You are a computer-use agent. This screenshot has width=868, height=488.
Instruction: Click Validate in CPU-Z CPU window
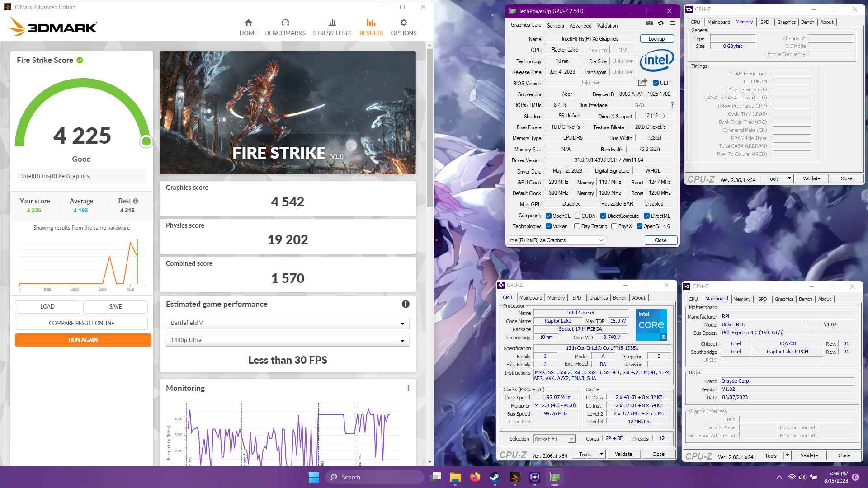click(x=623, y=454)
